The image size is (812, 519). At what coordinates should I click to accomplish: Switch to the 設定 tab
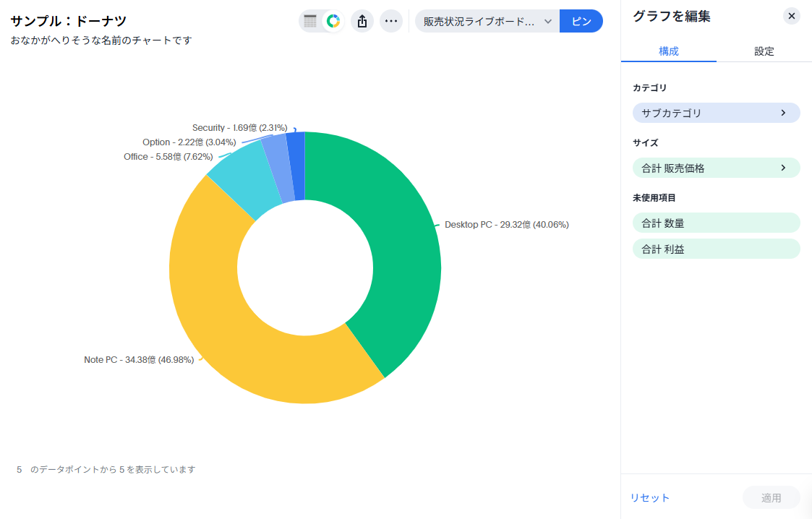764,51
